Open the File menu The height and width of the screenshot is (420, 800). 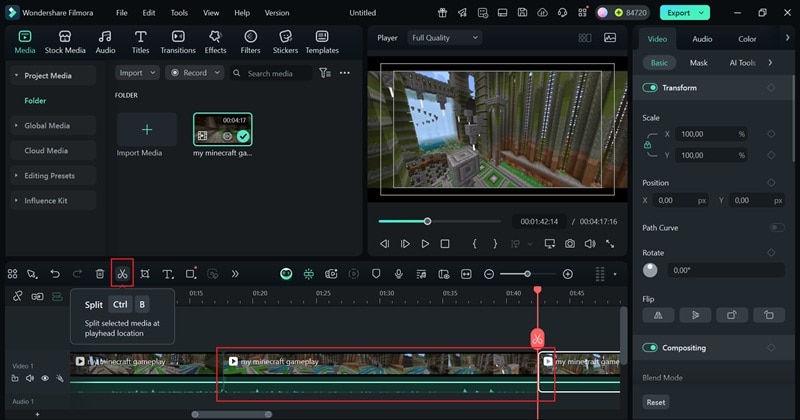[121, 13]
